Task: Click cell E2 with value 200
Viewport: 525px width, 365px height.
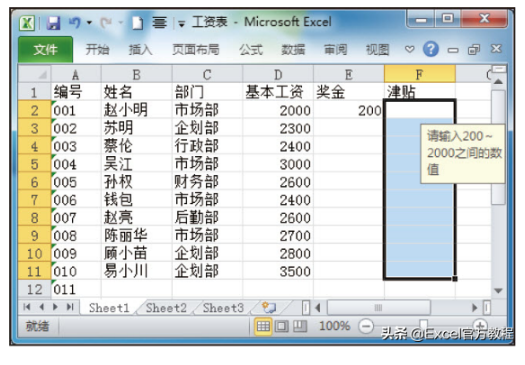Action: tap(349, 110)
